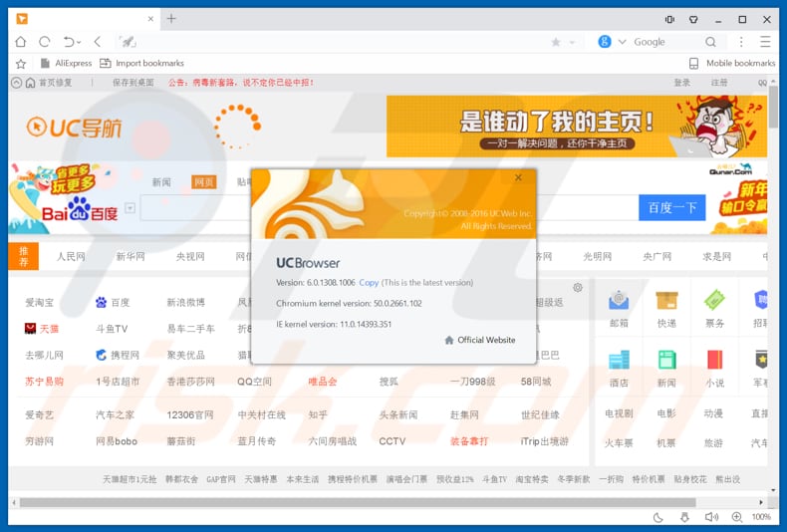Open the 电视剧 link
The image size is (787, 532).
point(619,413)
